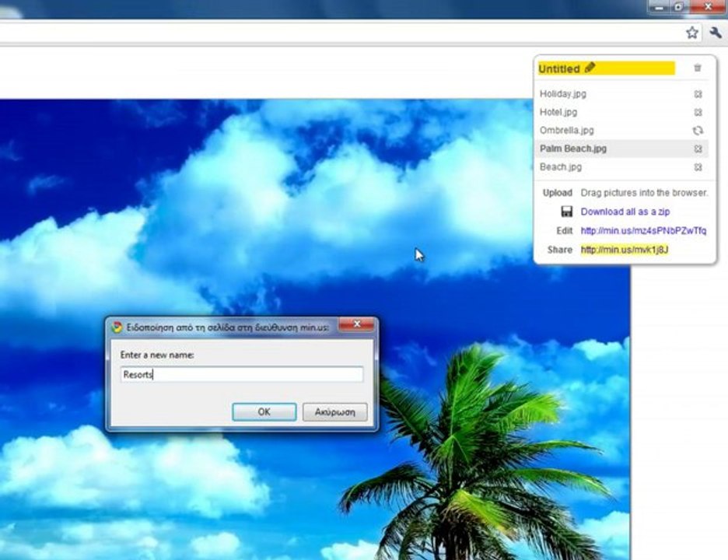Screen dimensions: 728x560
Task: Close the rename dialog with X
Action: (356, 324)
